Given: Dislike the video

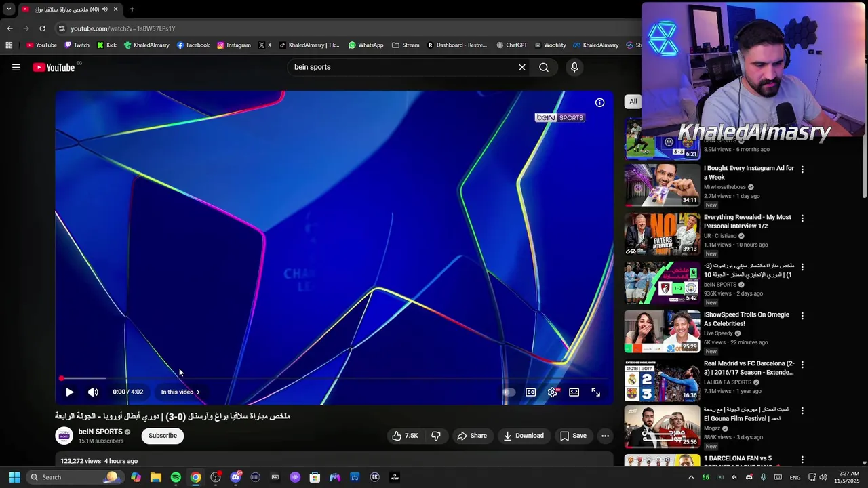Looking at the screenshot, I should (436, 436).
